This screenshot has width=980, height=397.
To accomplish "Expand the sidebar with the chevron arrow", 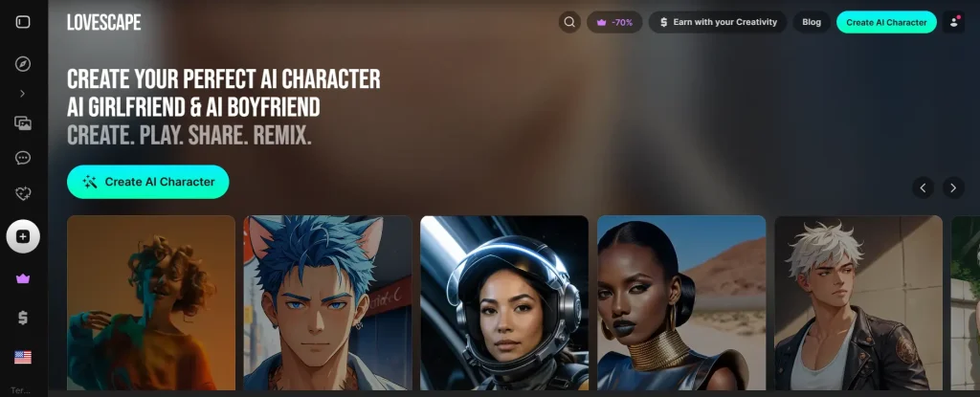I will tap(23, 94).
